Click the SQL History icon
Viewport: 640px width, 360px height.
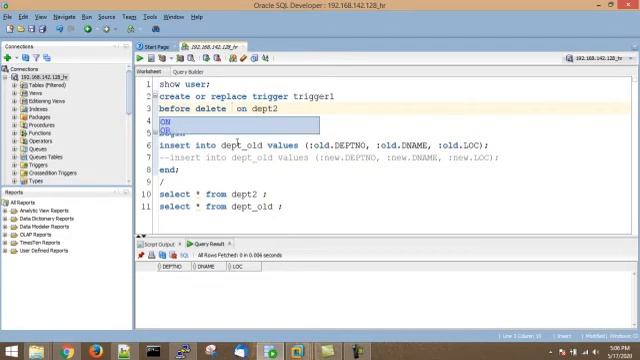254,58
